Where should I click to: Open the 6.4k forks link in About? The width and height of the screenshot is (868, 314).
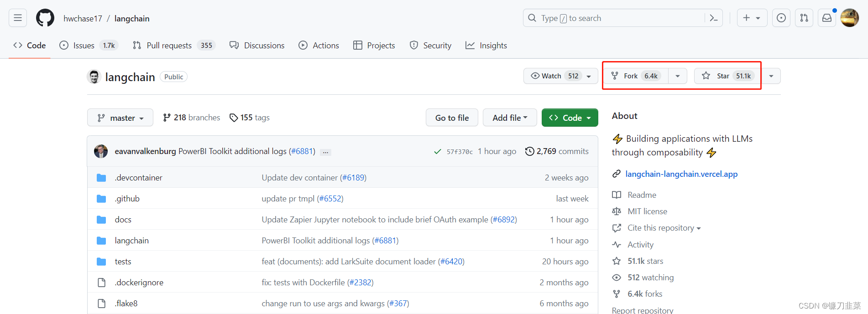[645, 294]
